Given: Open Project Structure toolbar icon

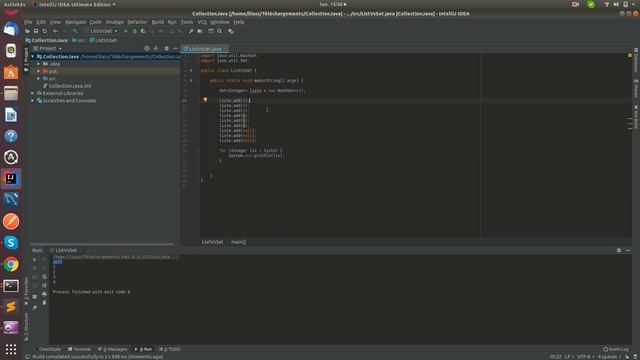Looking at the screenshot, I should tap(200, 31).
